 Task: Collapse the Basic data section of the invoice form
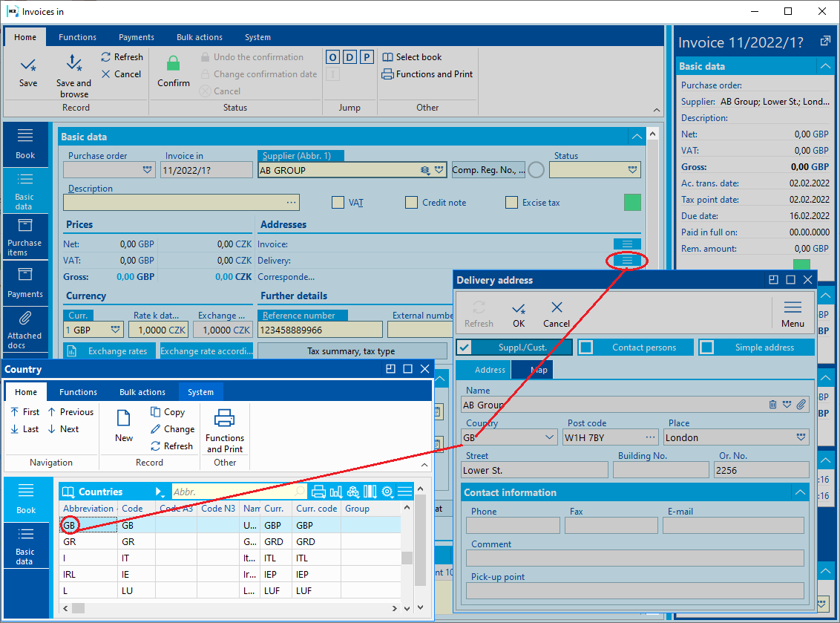(x=637, y=137)
